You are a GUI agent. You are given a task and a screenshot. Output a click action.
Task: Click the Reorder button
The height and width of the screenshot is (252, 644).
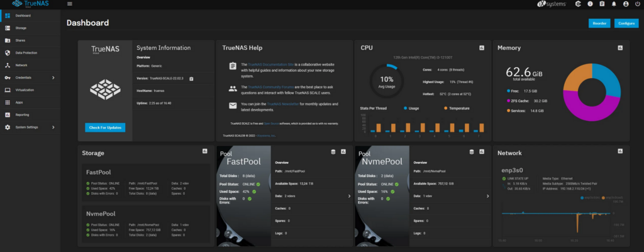pyautogui.click(x=599, y=23)
